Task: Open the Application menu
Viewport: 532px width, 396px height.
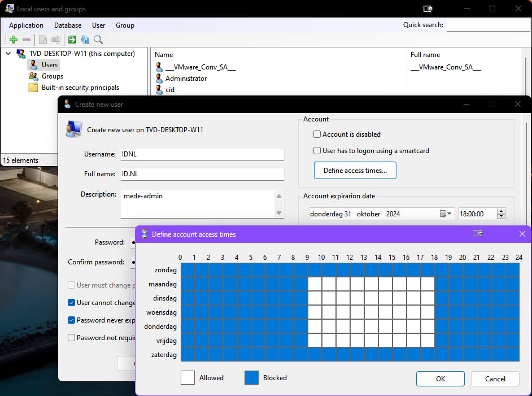Action: pos(26,25)
